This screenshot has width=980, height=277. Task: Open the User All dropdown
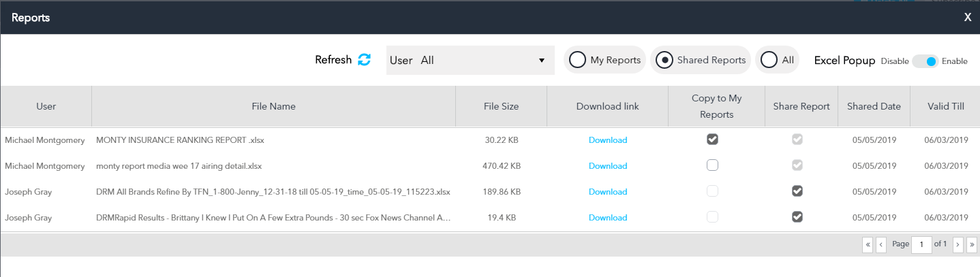[470, 60]
